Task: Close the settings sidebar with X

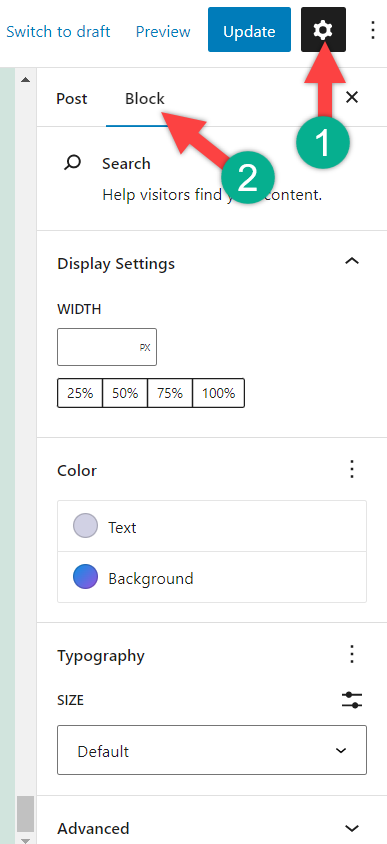Action: 351,97
